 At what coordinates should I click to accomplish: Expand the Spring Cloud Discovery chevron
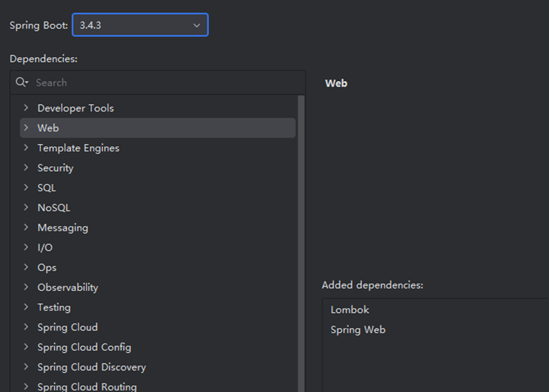click(26, 367)
